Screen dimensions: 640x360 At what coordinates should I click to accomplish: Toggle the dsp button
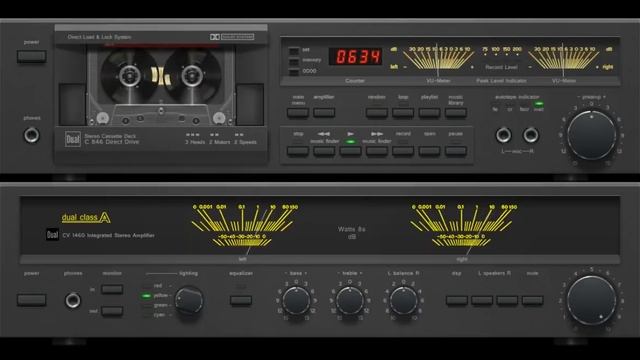point(457,300)
